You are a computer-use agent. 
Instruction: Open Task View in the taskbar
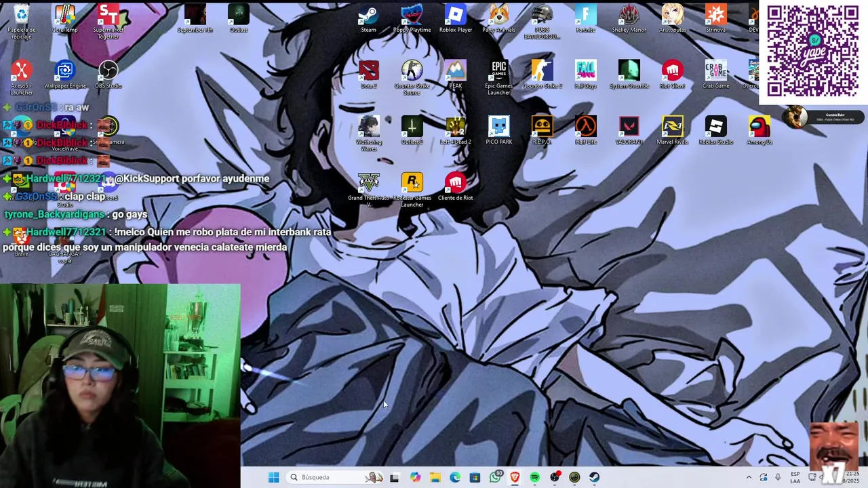(x=395, y=477)
